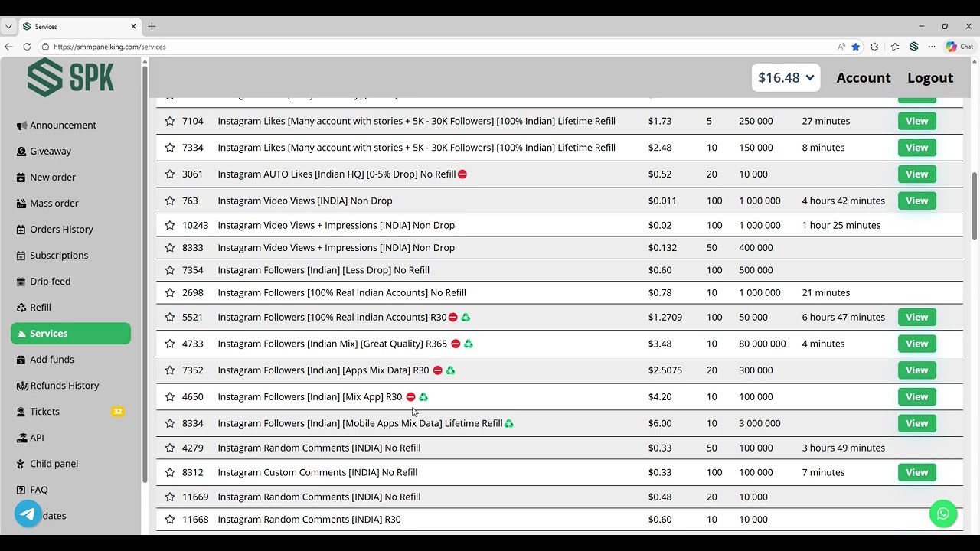Click the no-cancel red icon on service 3061
This screenshot has width=980, height=551.
point(462,174)
